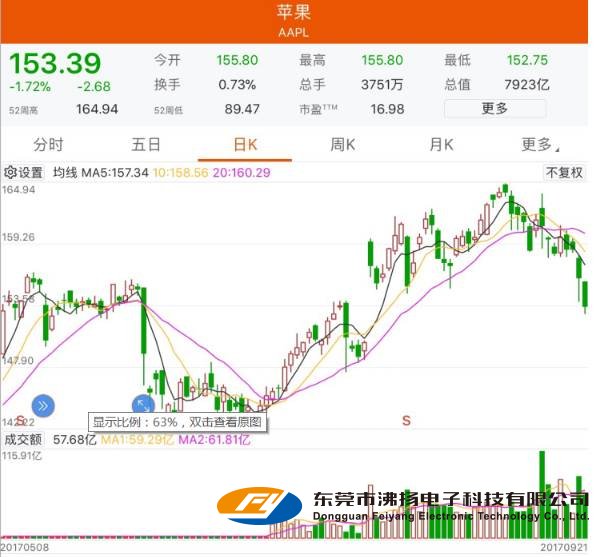This screenshot has width=594, height=557.
Task: Click the red S marker near 20170508
Action: click(21, 420)
